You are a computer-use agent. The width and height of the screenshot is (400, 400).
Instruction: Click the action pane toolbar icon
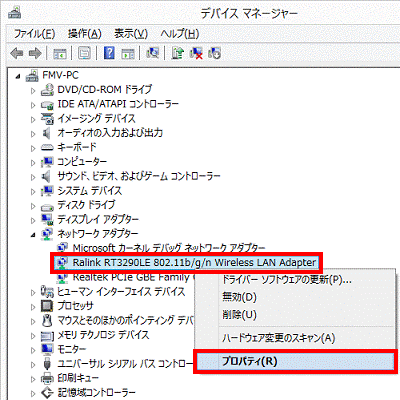tap(128, 53)
